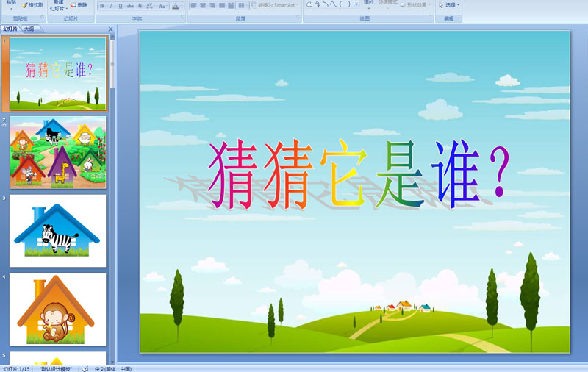
Task: Toggle Bold formatting
Action: [x=102, y=6]
